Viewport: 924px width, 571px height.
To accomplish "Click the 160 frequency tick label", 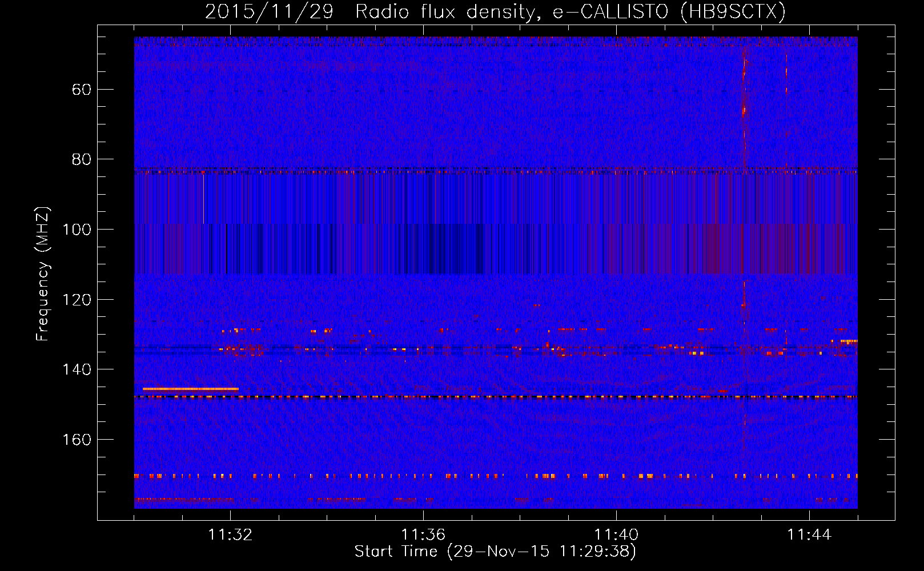I will 77,440.
